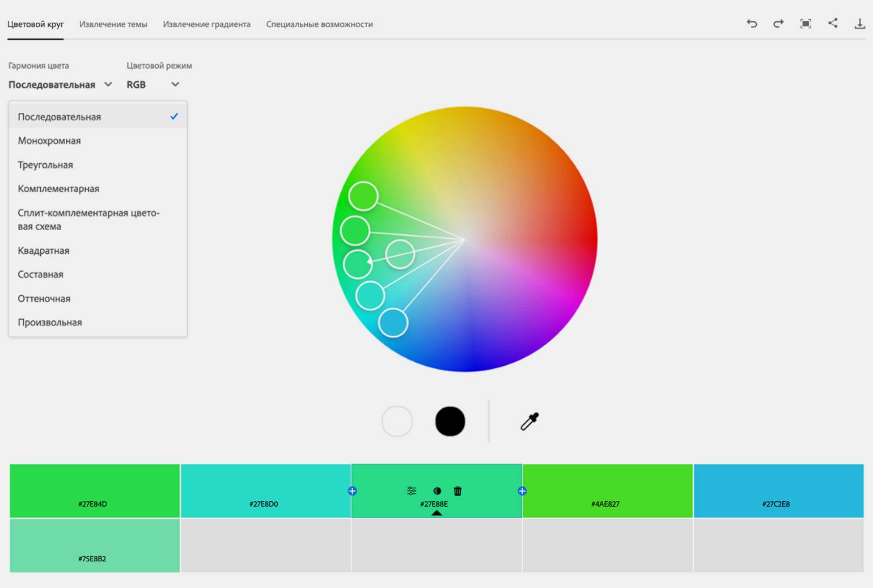Switch to Извлечение темы tab

(x=113, y=24)
